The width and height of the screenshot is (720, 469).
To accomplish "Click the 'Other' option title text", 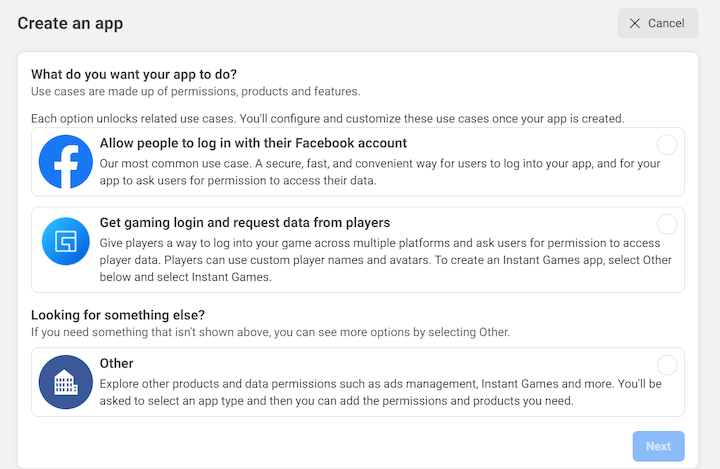I will [x=116, y=363].
